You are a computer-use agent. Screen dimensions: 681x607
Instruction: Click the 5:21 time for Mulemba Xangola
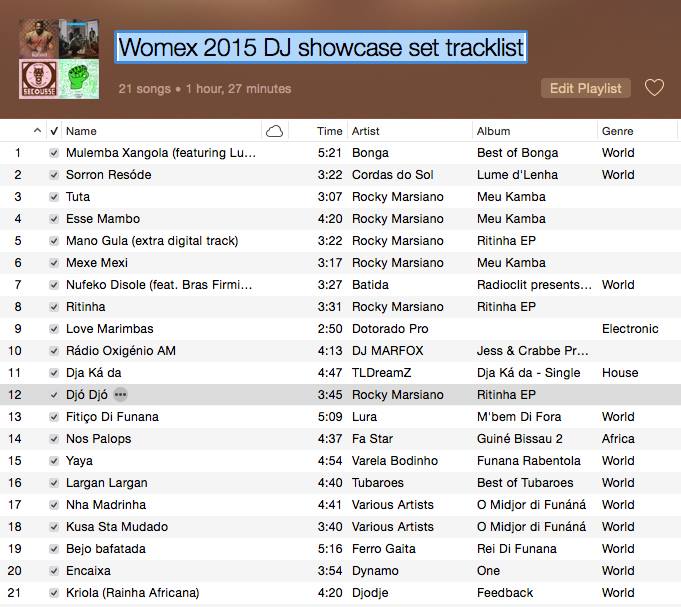[329, 153]
